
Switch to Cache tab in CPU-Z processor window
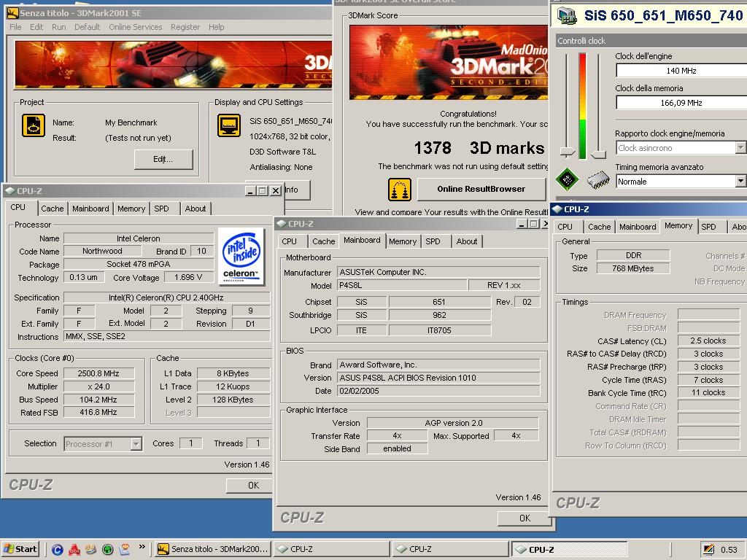pyautogui.click(x=52, y=209)
